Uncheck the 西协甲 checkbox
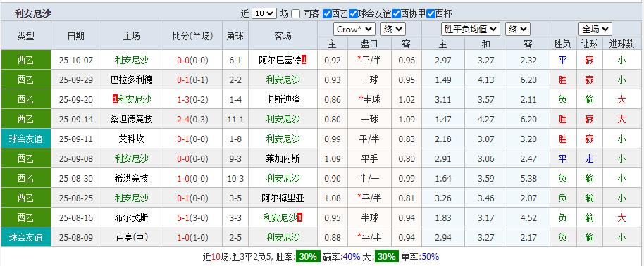 (396, 14)
